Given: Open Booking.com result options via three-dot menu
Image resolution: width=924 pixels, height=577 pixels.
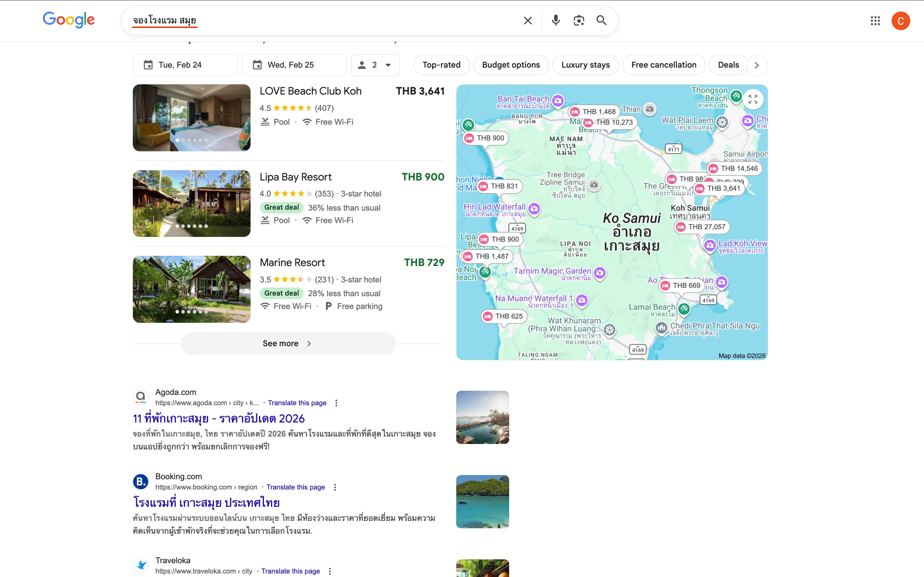Looking at the screenshot, I should pyautogui.click(x=335, y=487).
